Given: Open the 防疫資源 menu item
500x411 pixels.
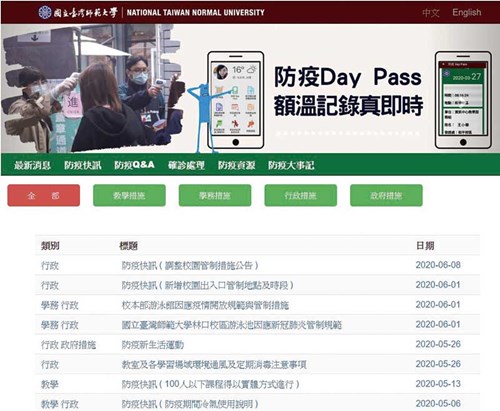Looking at the screenshot, I should coord(236,165).
